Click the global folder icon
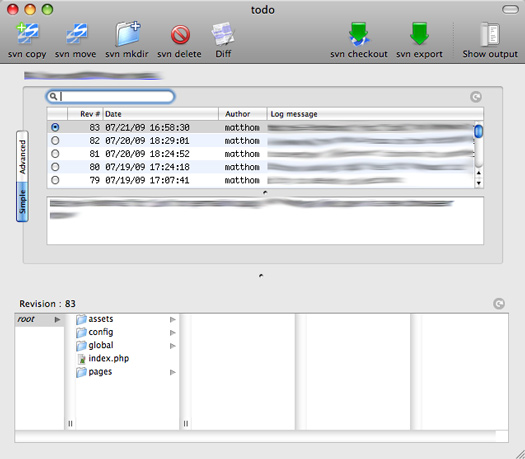 81,346
